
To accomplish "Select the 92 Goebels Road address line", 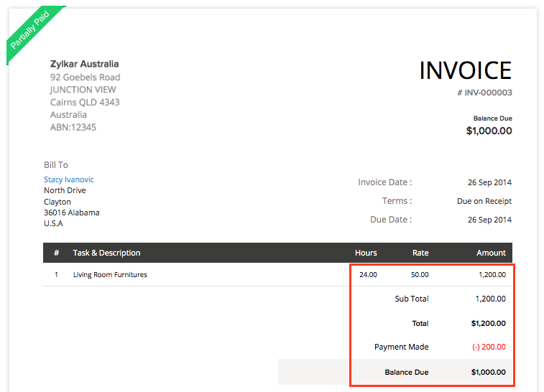I will [x=85, y=77].
